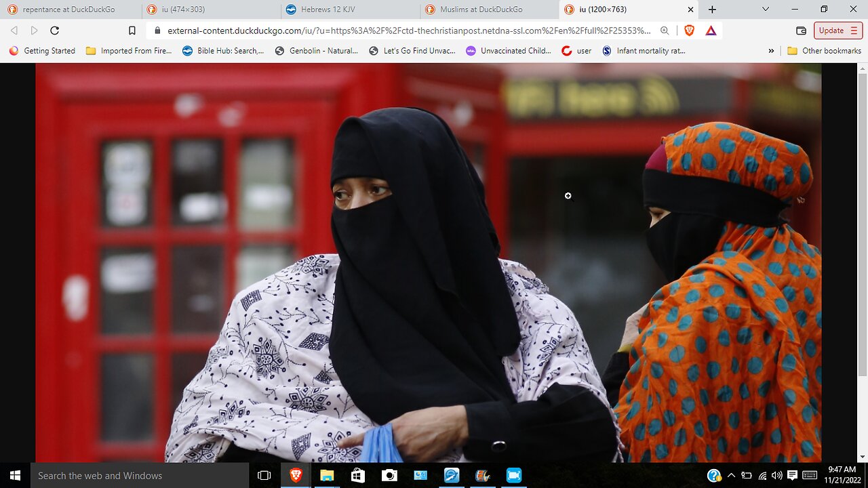Screen dimensions: 868x488
Task: Open Brave Rewards triangle icon
Action: [711, 30]
